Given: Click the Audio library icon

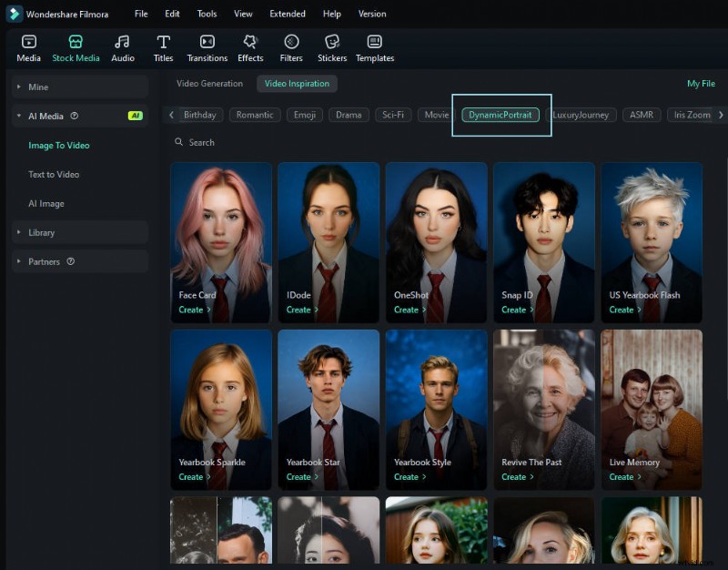Looking at the screenshot, I should click(122, 47).
